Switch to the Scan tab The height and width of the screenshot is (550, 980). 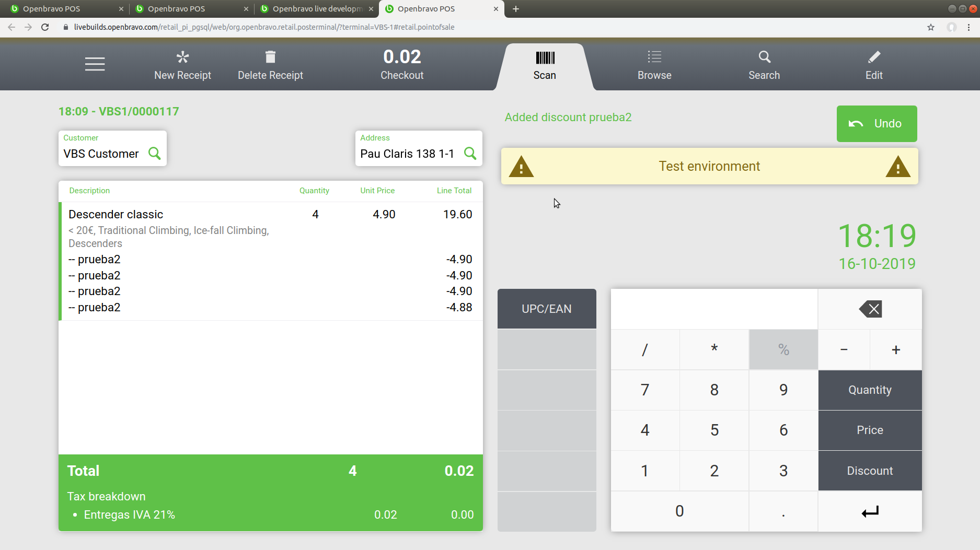545,66
